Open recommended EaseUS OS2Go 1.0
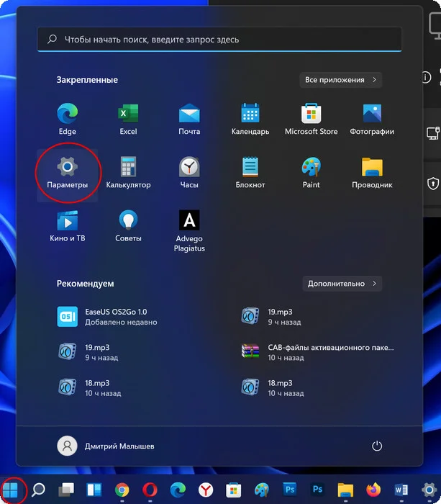Image resolution: width=441 pixels, height=504 pixels. click(108, 317)
